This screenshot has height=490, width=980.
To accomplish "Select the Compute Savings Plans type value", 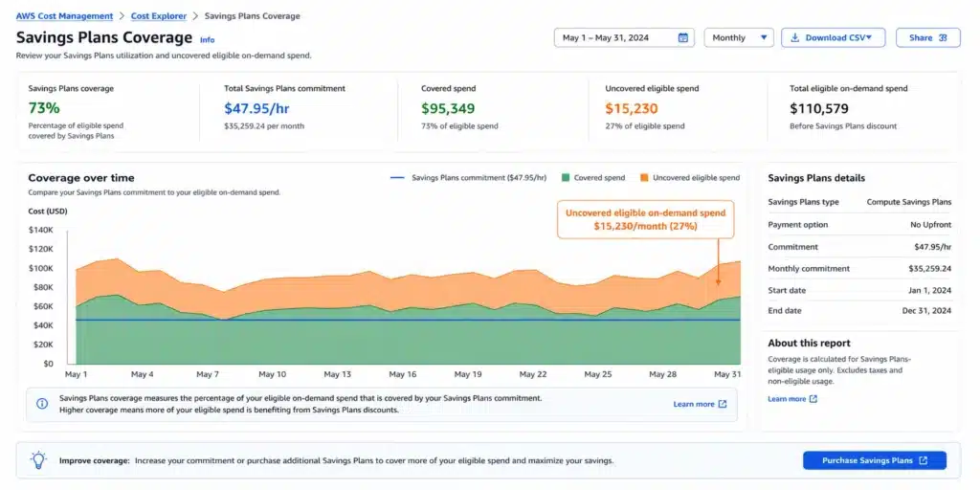I will (x=909, y=202).
